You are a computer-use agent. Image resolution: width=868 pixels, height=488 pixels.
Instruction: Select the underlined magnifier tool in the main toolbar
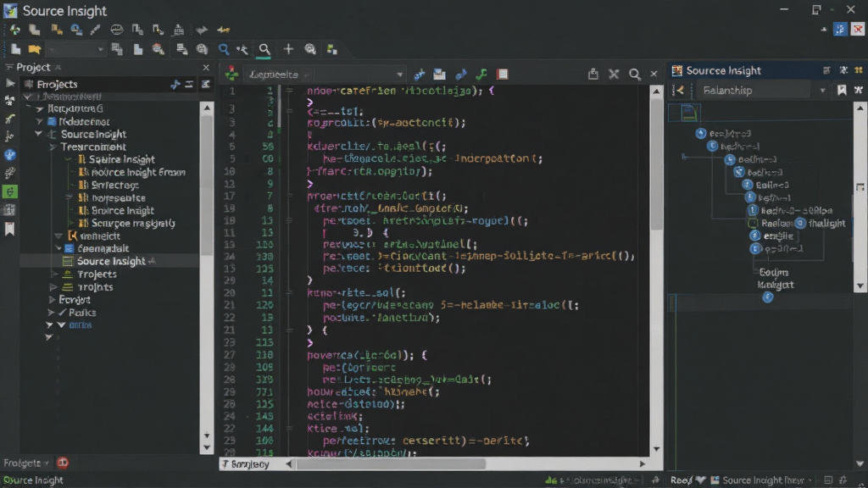264,50
